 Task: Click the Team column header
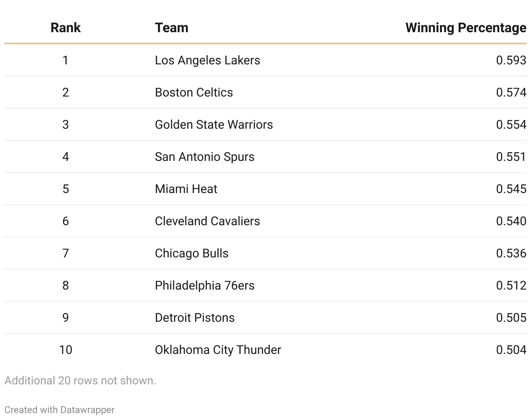pyautogui.click(x=171, y=28)
